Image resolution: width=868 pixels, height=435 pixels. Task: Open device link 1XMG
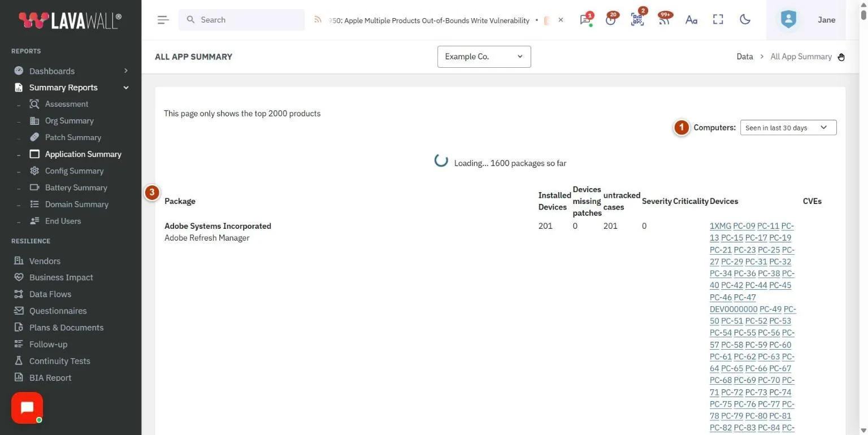tap(721, 226)
